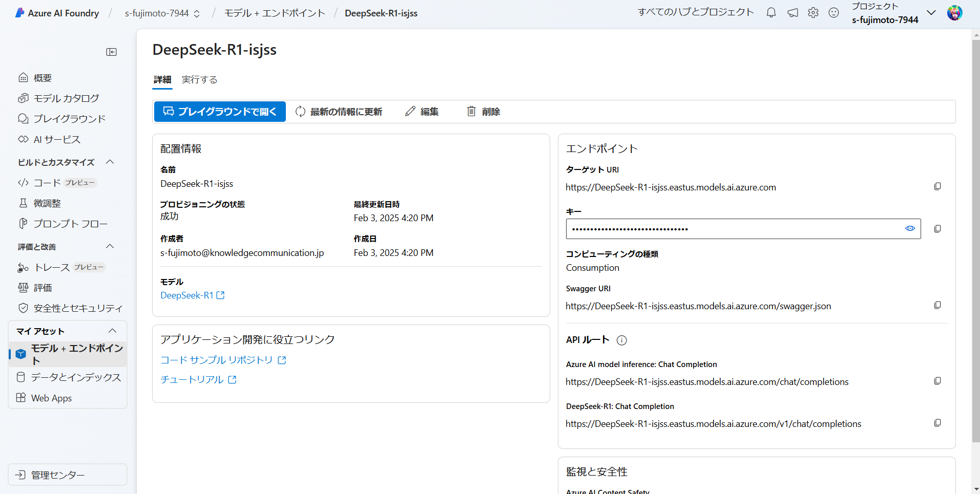Open 管理センター

(68, 475)
